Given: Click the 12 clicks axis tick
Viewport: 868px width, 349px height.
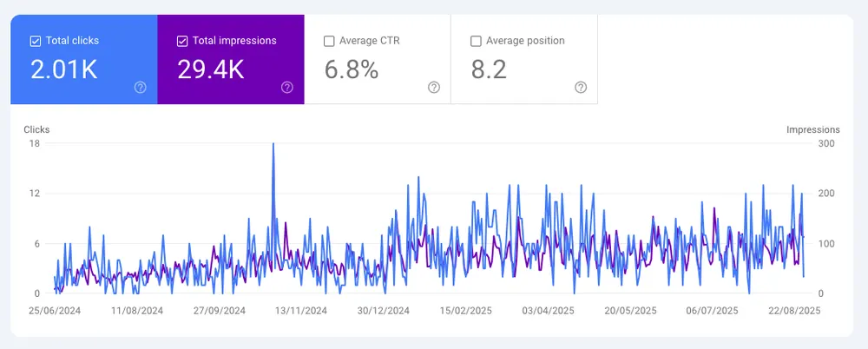Looking at the screenshot, I should point(35,194).
